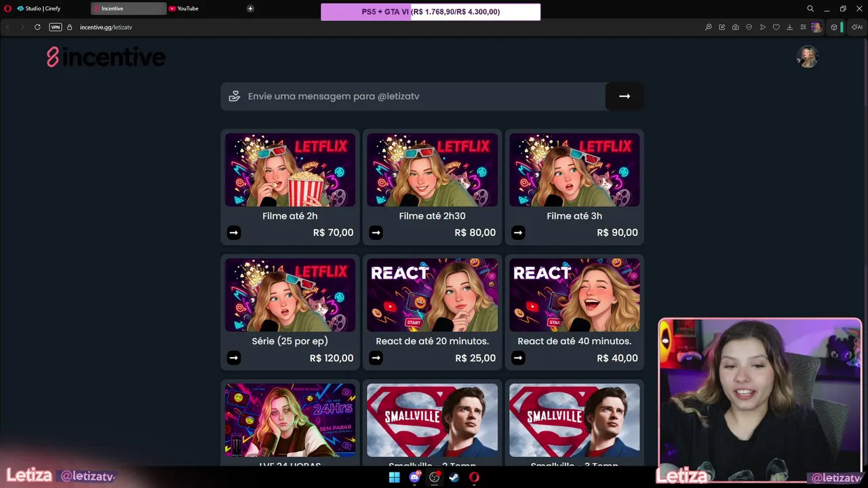Open the browser downloads icon
868x488 pixels.
pos(790,27)
